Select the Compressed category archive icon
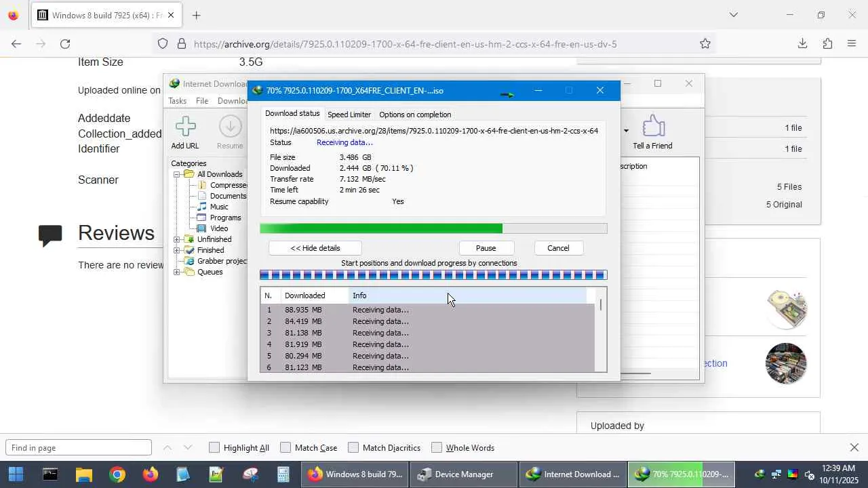 coord(202,185)
